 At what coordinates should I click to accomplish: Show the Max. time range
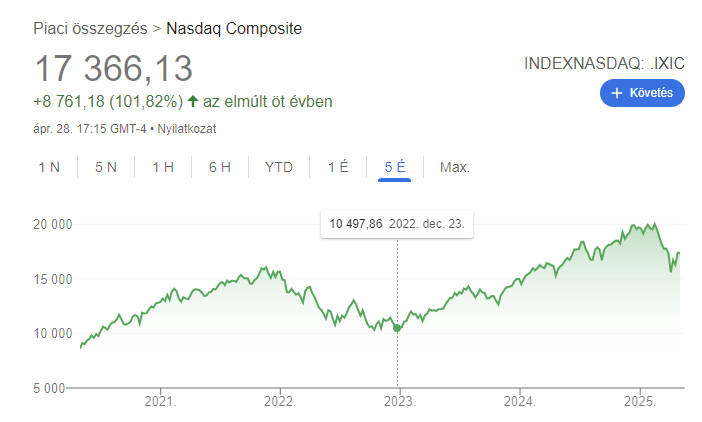click(455, 167)
